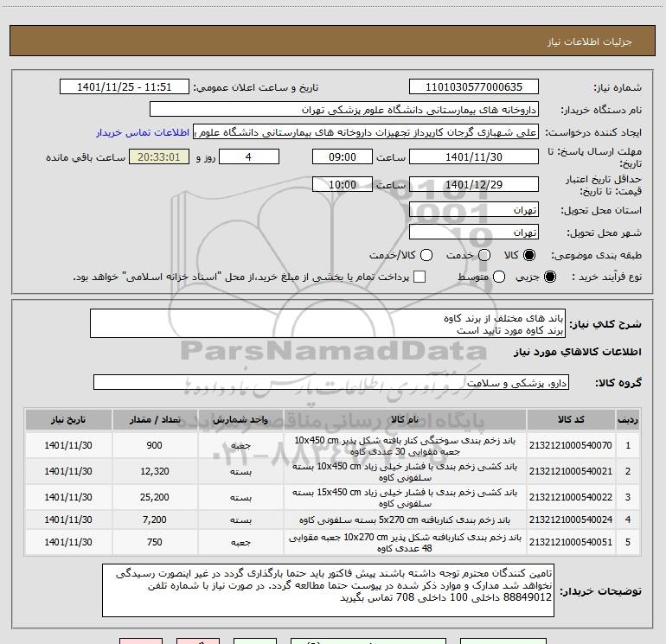Click the تعداد / مقدار column header
The width and height of the screenshot is (666, 644).
[x=155, y=420]
